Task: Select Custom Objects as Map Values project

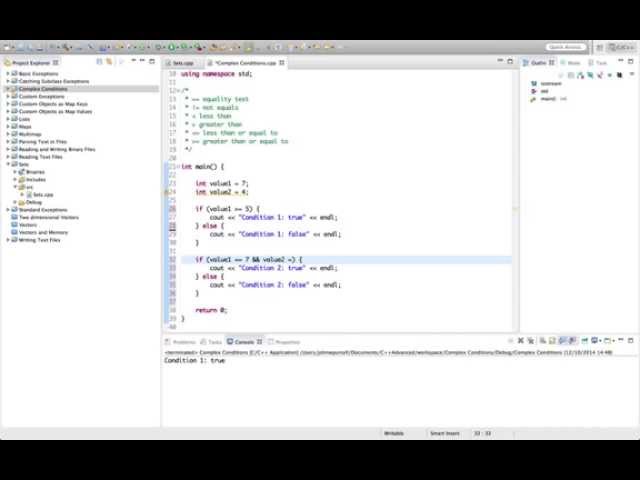Action: (x=55, y=111)
